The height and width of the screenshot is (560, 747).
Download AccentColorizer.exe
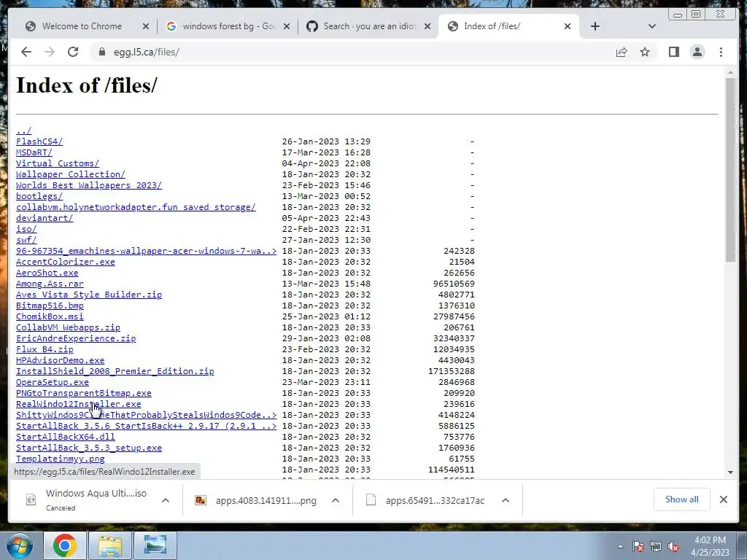65,262
